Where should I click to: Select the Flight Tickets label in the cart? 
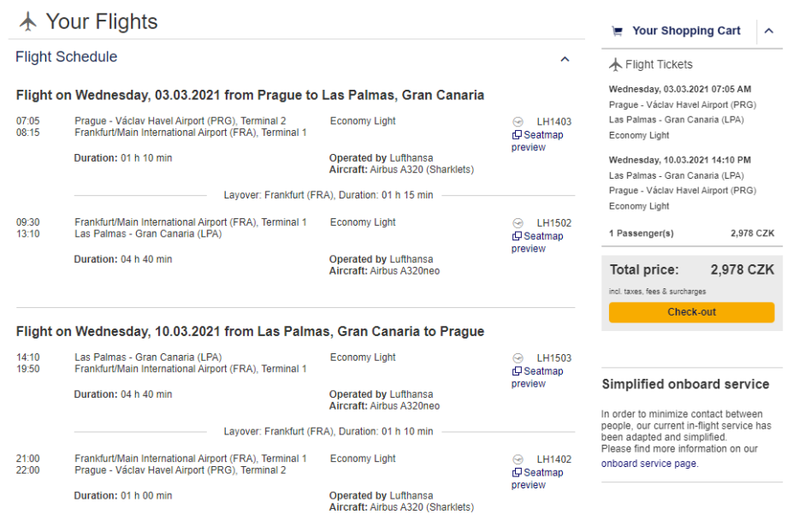pyautogui.click(x=659, y=65)
